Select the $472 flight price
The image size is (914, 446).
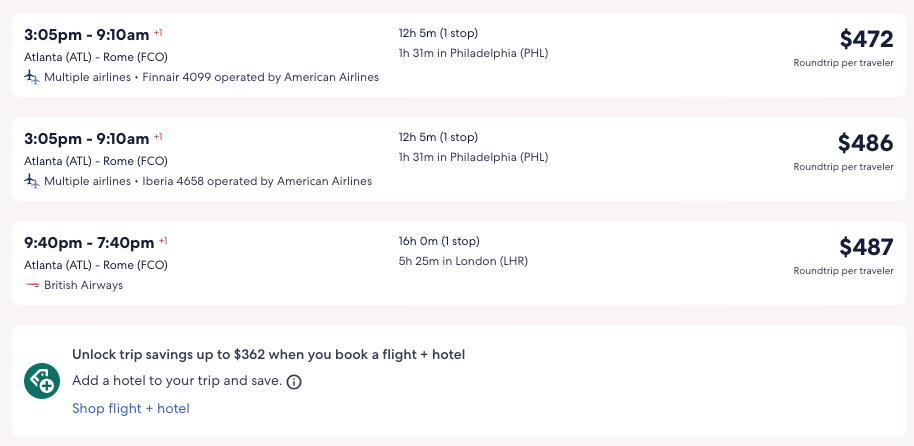coord(866,39)
